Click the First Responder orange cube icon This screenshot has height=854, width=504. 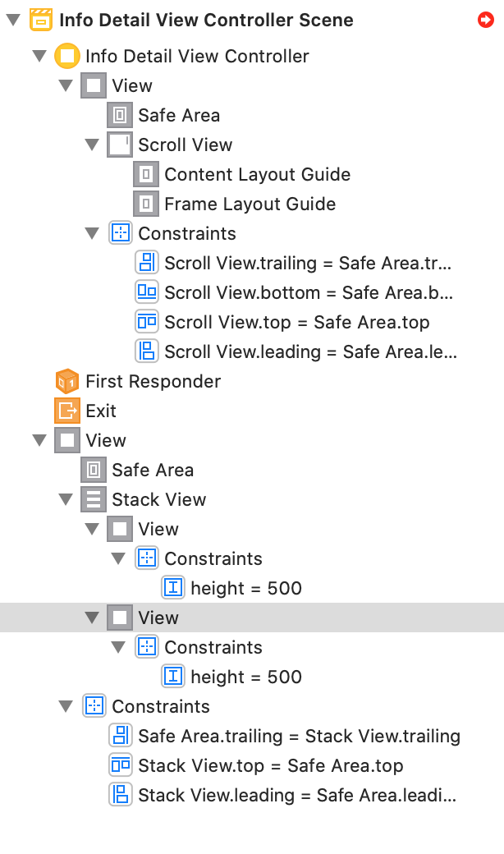click(x=66, y=381)
